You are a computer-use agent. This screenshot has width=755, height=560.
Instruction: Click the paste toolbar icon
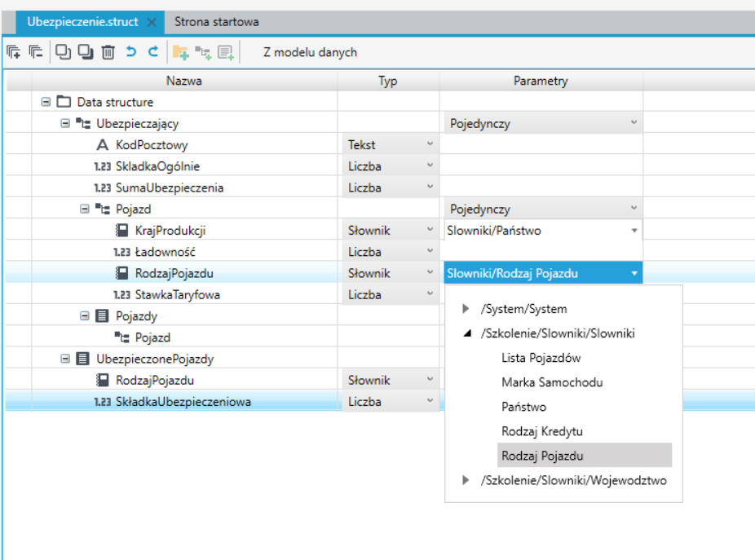pyautogui.click(x=86, y=51)
